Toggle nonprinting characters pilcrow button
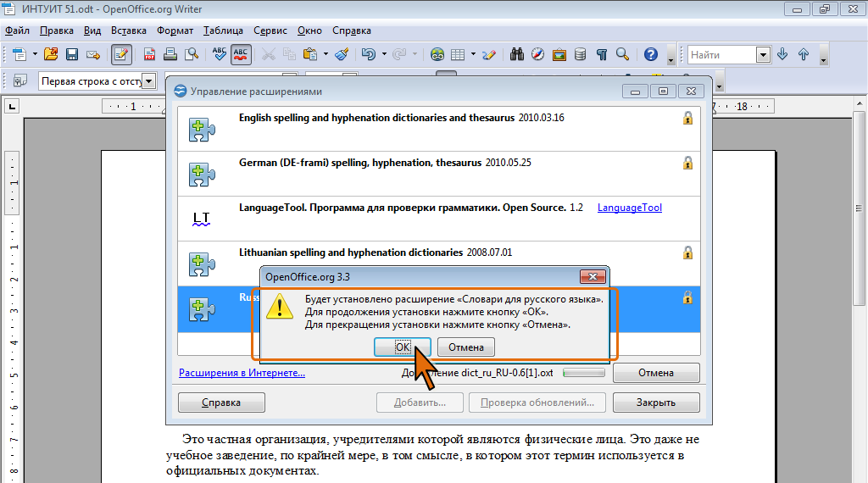The height and width of the screenshot is (483, 868). pyautogui.click(x=602, y=55)
